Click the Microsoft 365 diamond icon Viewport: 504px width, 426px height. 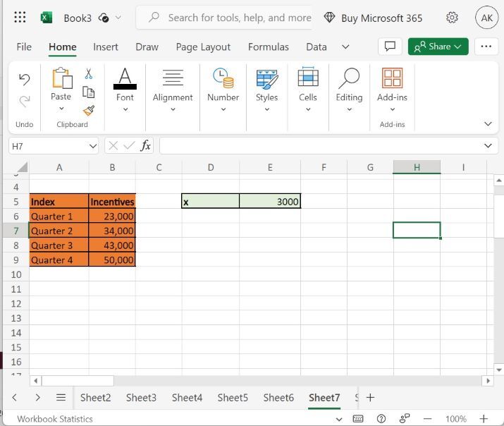(x=329, y=18)
